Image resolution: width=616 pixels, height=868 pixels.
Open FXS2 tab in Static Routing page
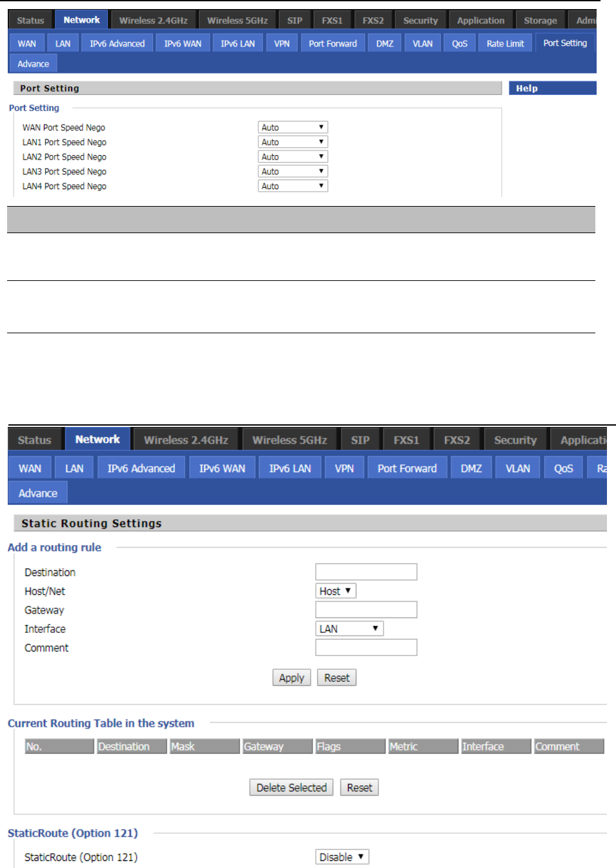(457, 440)
